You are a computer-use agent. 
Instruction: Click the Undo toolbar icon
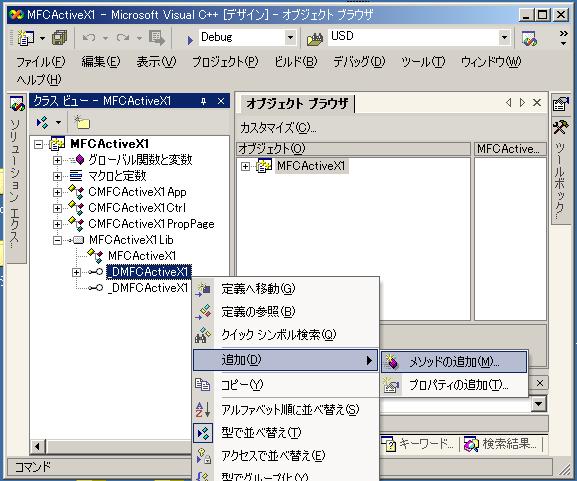click(89, 38)
